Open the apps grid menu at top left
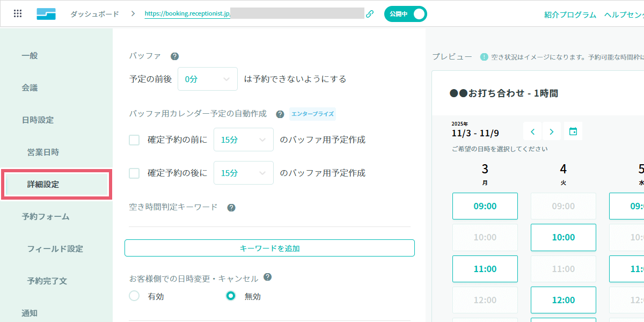Screen dimensions: 644x322 18,13
